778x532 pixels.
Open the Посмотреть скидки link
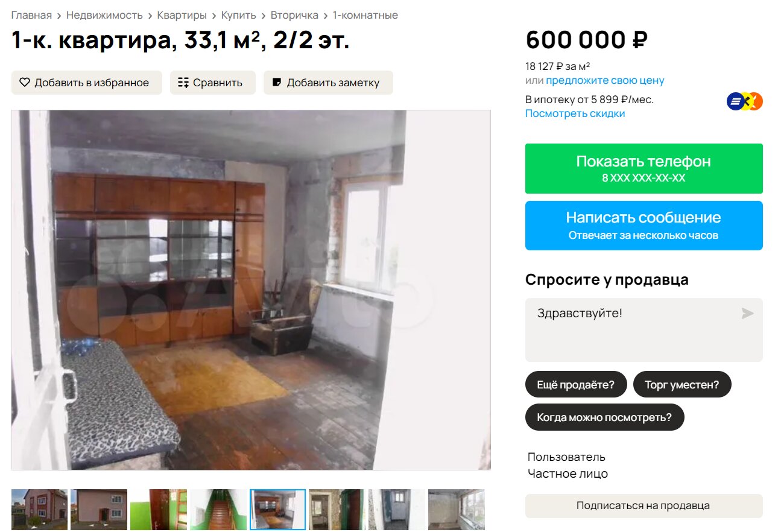coord(575,113)
